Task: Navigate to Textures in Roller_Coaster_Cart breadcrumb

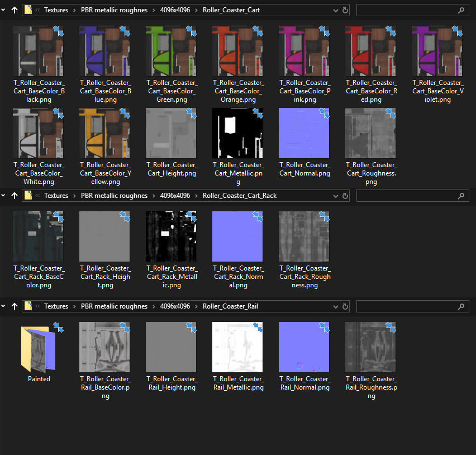Action: (x=56, y=10)
